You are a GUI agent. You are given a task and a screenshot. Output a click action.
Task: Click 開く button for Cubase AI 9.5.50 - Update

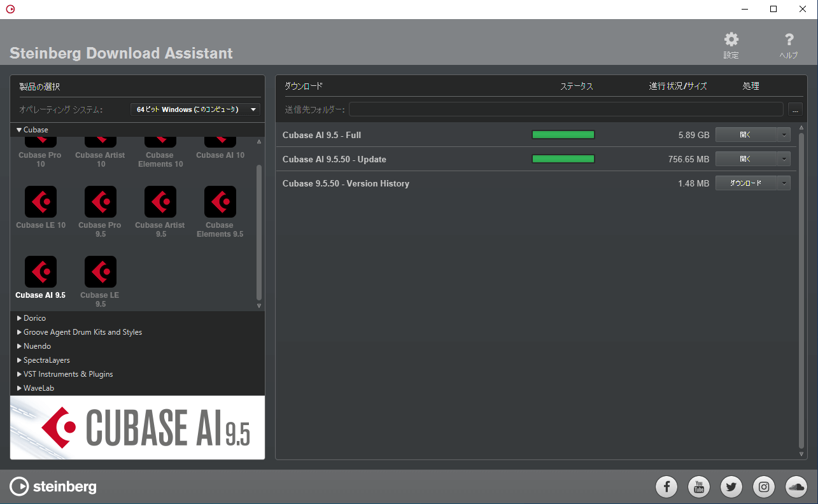click(746, 159)
